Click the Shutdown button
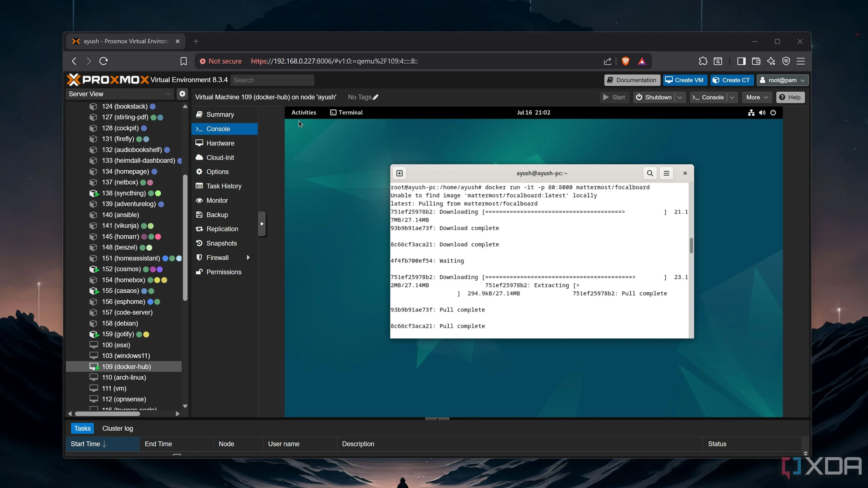This screenshot has width=868, height=488. pos(654,97)
